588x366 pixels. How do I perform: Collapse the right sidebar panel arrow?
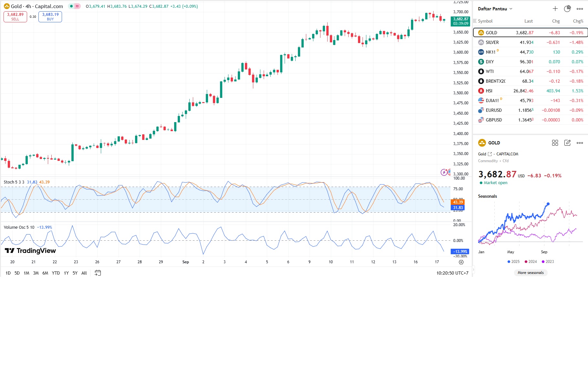(474, 269)
